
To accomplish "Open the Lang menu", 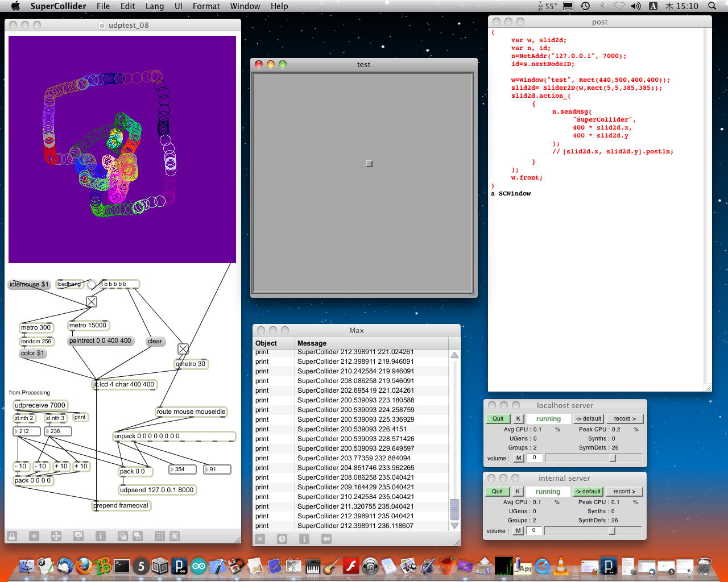I will click(154, 6).
